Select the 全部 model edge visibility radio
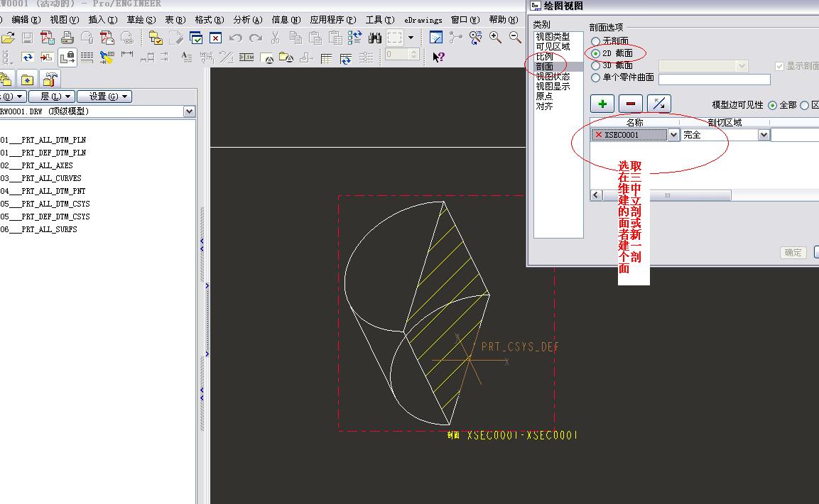The height and width of the screenshot is (504, 819). [x=773, y=105]
